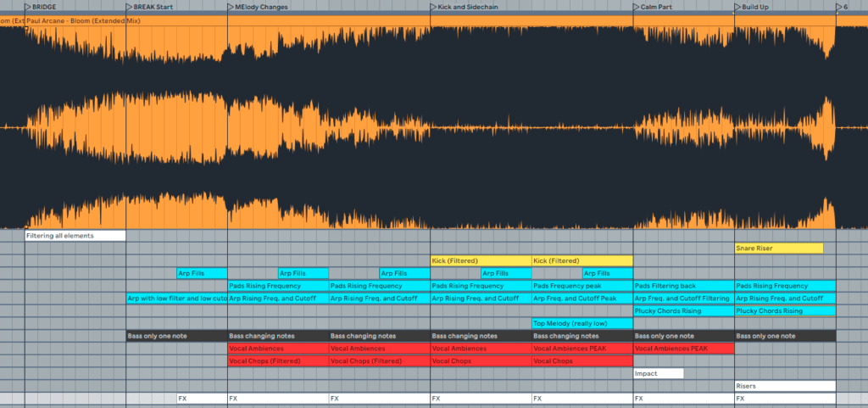
Task: Click the Pads Frequency peak clip
Action: coord(581,286)
